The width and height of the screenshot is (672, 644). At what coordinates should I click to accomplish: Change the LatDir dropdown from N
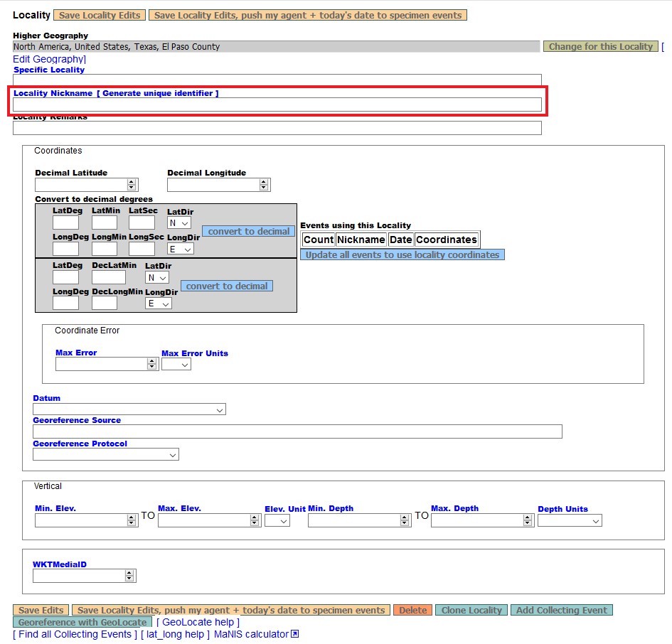coord(178,222)
